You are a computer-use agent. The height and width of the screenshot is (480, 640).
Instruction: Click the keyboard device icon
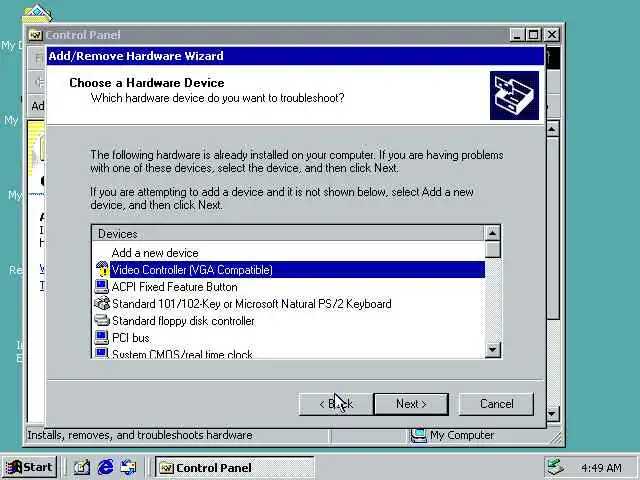coord(102,303)
